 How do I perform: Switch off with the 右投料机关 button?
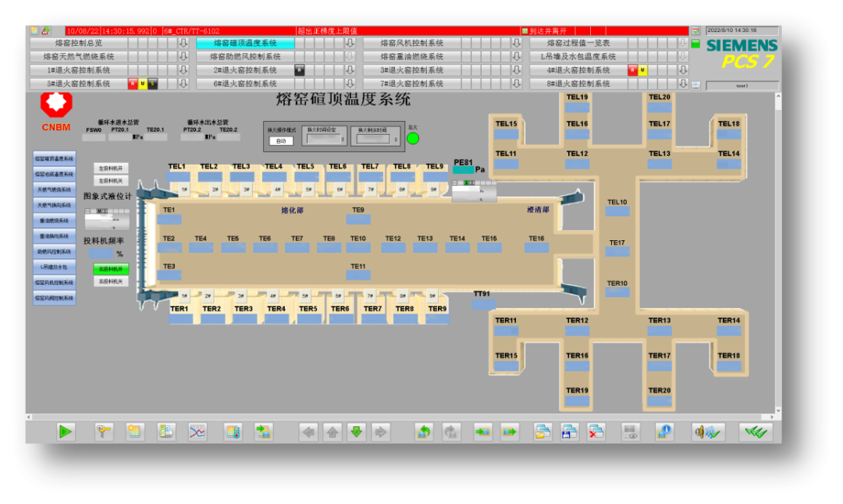click(110, 281)
